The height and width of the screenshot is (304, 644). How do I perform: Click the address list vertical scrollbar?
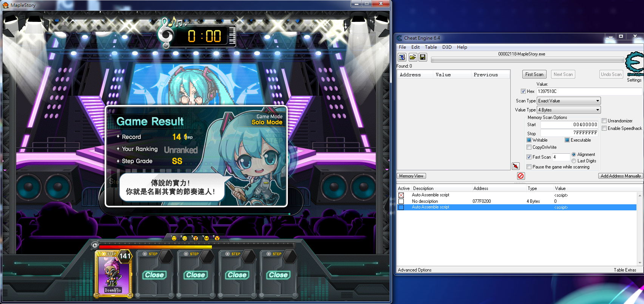pyautogui.click(x=640, y=229)
